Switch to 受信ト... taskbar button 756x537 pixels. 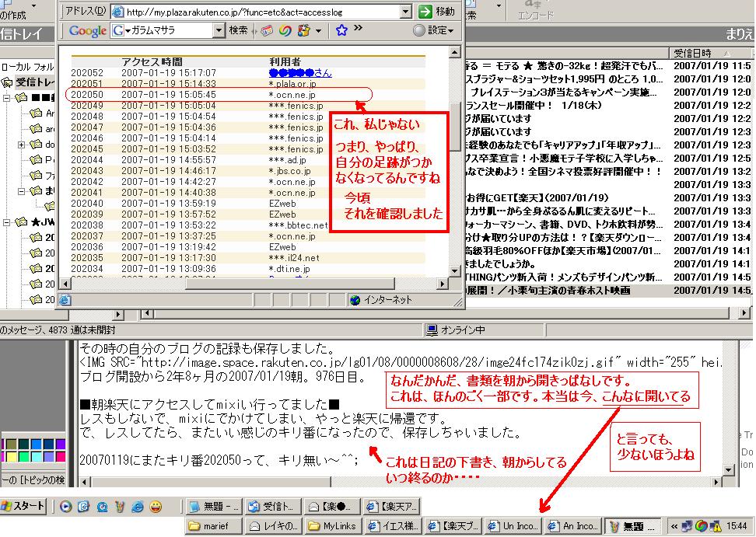pyautogui.click(x=273, y=507)
